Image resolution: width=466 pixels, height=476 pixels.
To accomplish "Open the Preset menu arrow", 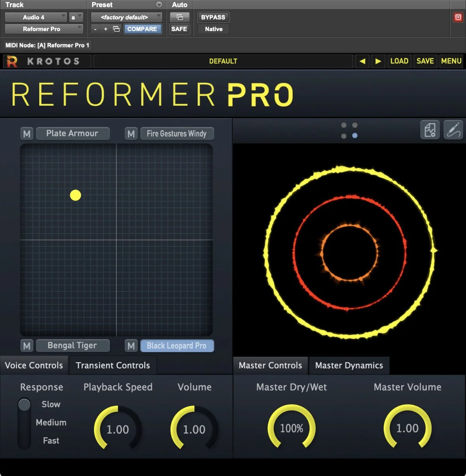I will (x=159, y=5).
